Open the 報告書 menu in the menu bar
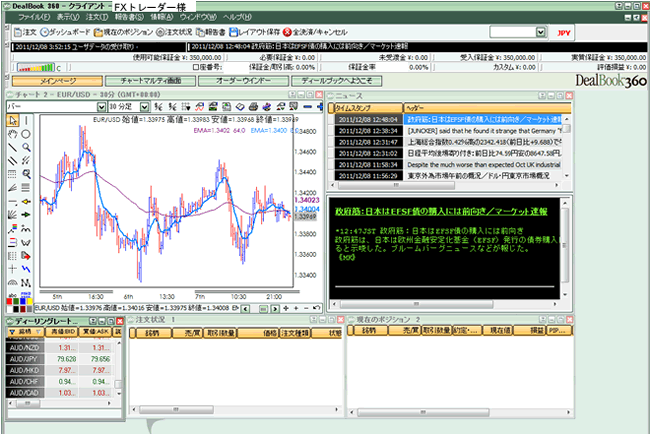This screenshot has height=434, width=650. 129,17
